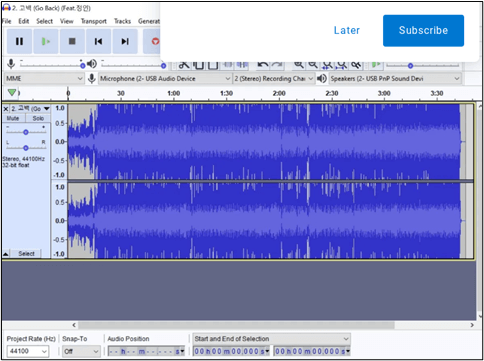Click the recording volume slider knob
484x361 pixels.
tap(83, 66)
